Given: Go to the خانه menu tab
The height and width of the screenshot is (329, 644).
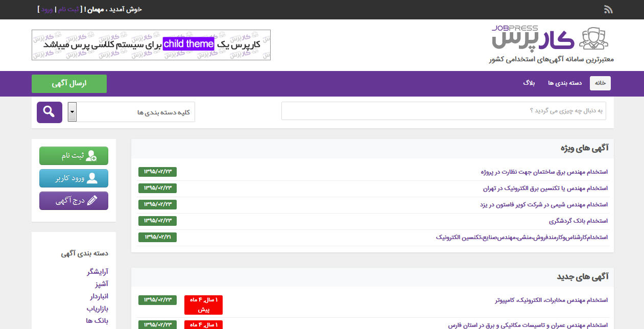Looking at the screenshot, I should click(600, 83).
